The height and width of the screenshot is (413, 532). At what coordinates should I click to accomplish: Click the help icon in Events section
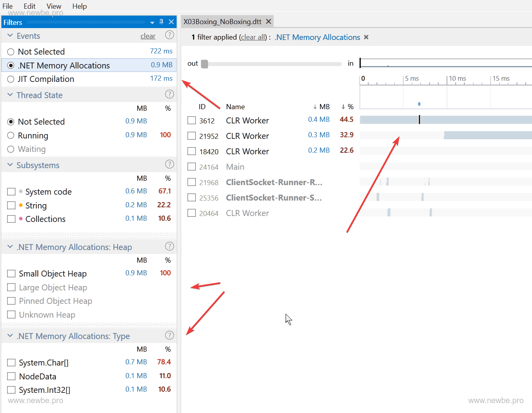tap(169, 35)
